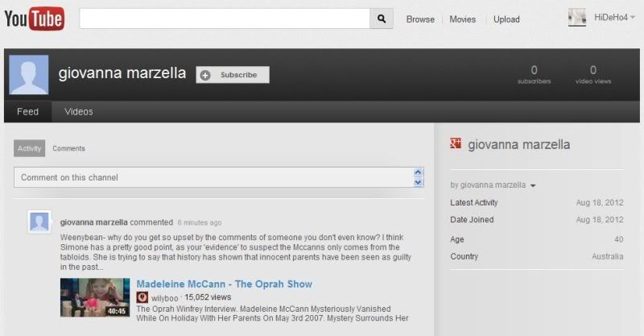Screen dimensions: 644x336
Task: Click the channel header profile picture
Action: [x=29, y=75]
